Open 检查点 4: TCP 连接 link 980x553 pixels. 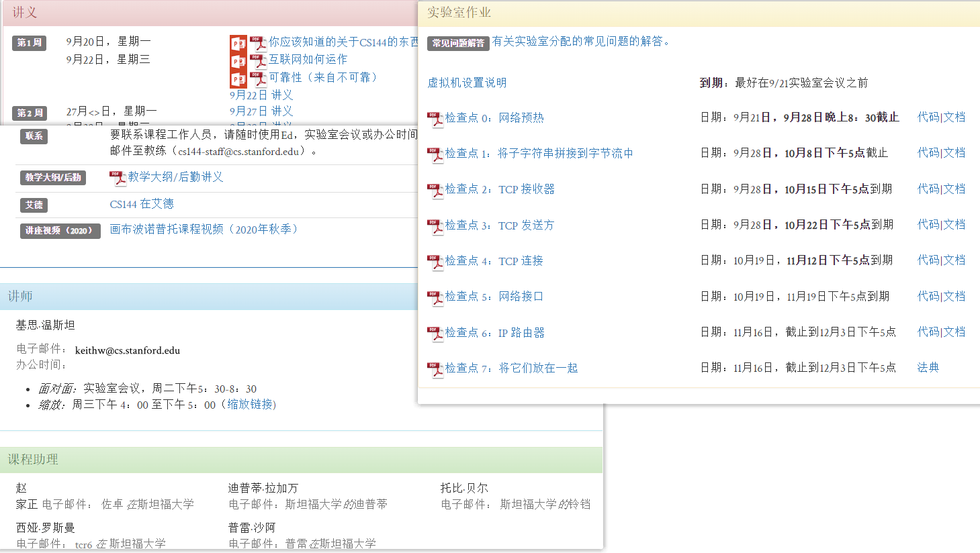pyautogui.click(x=494, y=261)
